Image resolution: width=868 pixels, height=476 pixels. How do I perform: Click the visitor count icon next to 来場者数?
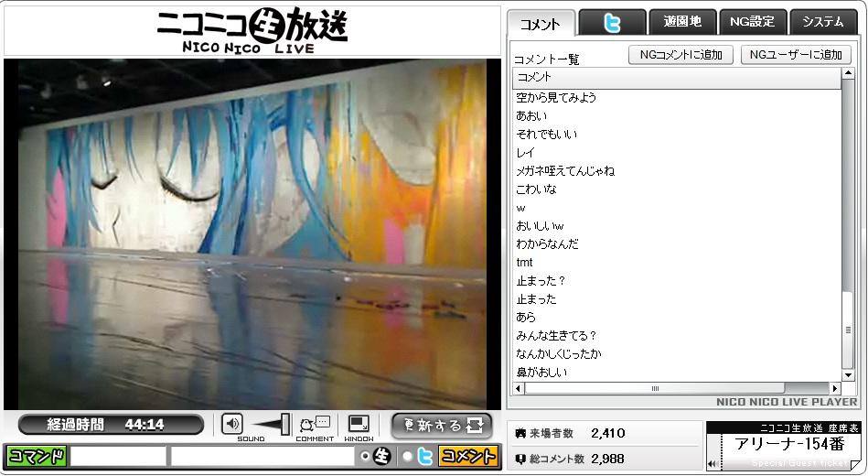click(x=520, y=433)
